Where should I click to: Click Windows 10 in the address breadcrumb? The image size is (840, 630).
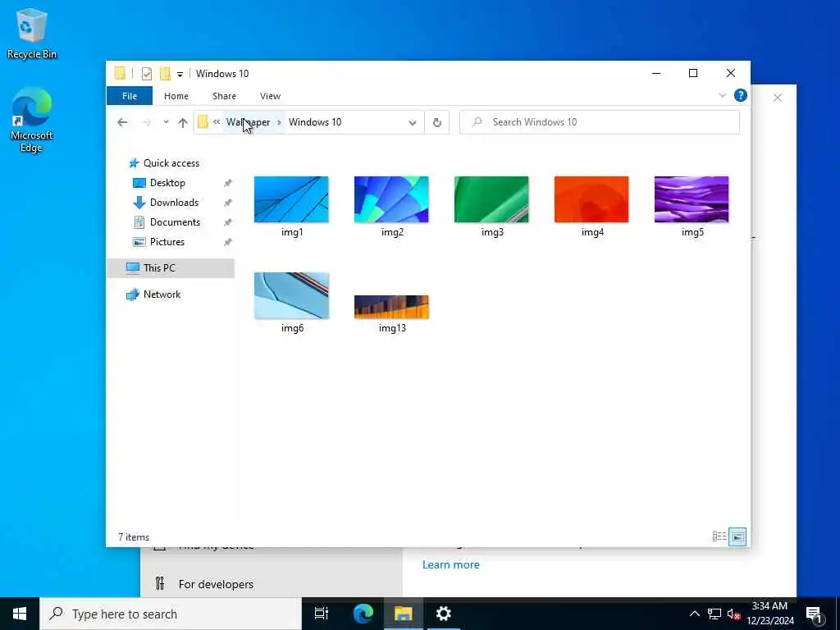pyautogui.click(x=315, y=122)
